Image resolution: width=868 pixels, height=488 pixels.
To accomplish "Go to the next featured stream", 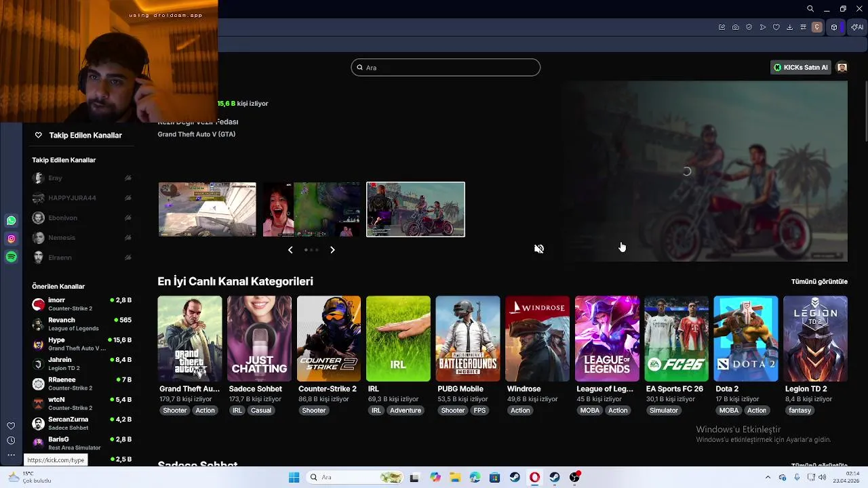I will coord(332,249).
